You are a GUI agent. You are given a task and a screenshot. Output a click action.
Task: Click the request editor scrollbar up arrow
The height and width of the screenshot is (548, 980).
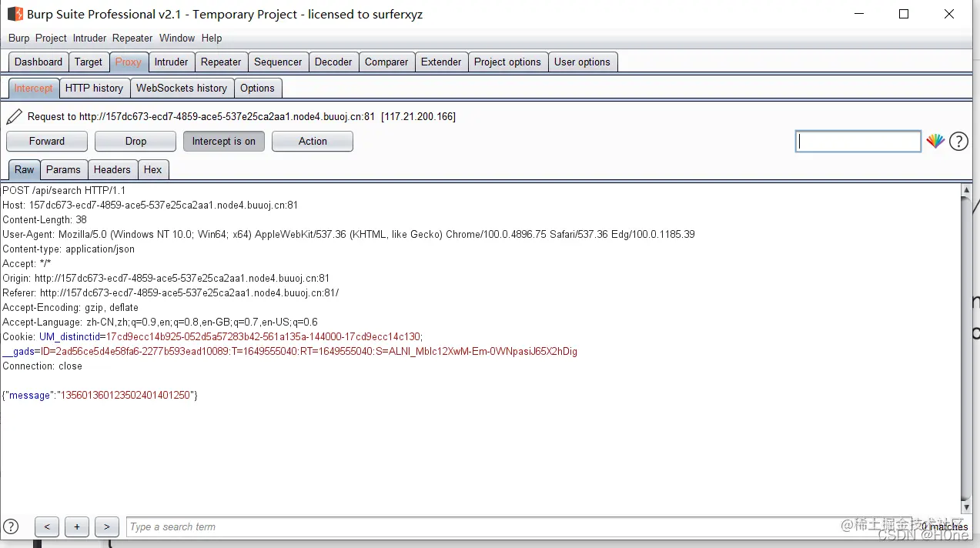point(966,189)
